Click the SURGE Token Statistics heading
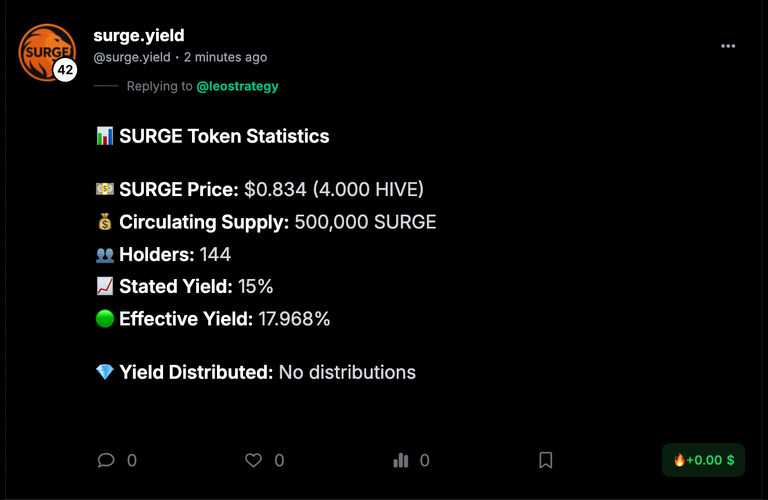 click(224, 136)
